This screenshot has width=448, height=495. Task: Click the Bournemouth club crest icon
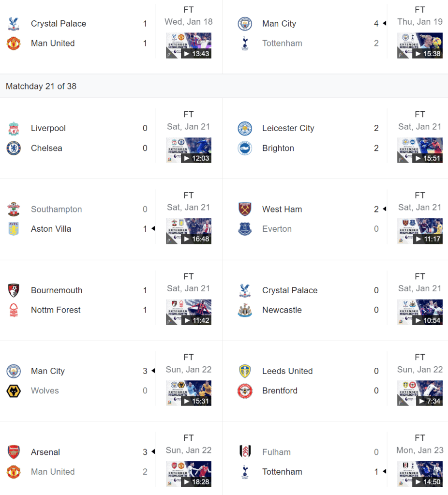pyautogui.click(x=14, y=290)
